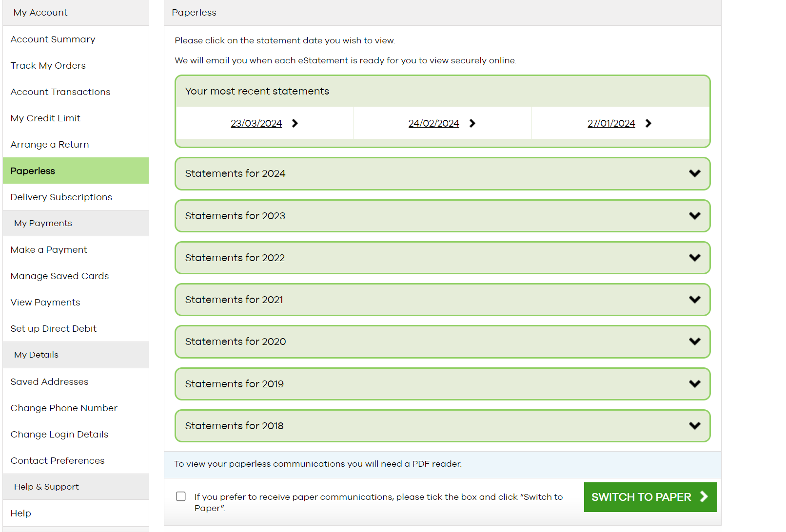Expand the Statements for 2020 section
This screenshot has width=786, height=532.
pos(441,342)
